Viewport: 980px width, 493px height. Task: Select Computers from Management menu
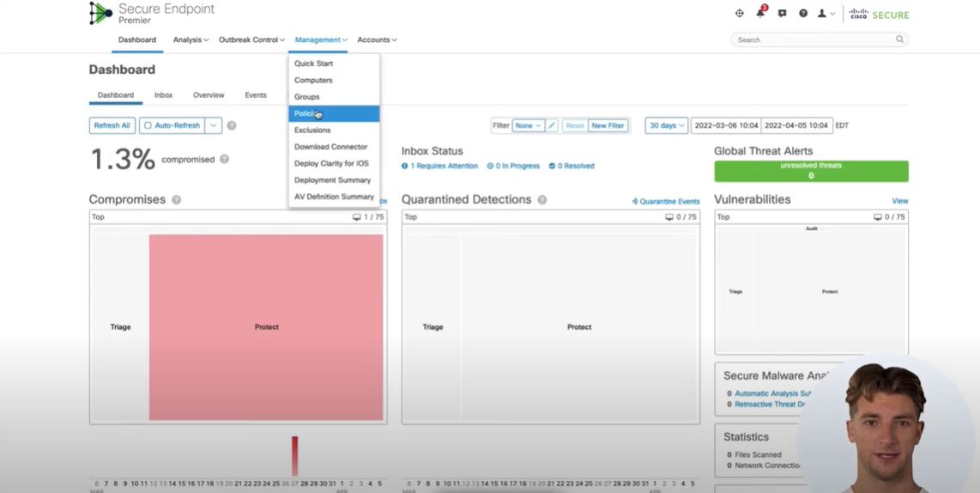pos(334,80)
